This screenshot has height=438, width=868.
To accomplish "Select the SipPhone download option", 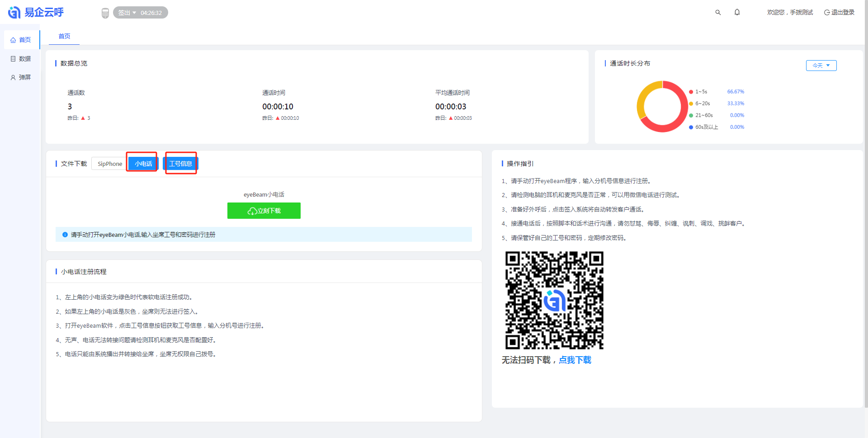I will pyautogui.click(x=110, y=164).
